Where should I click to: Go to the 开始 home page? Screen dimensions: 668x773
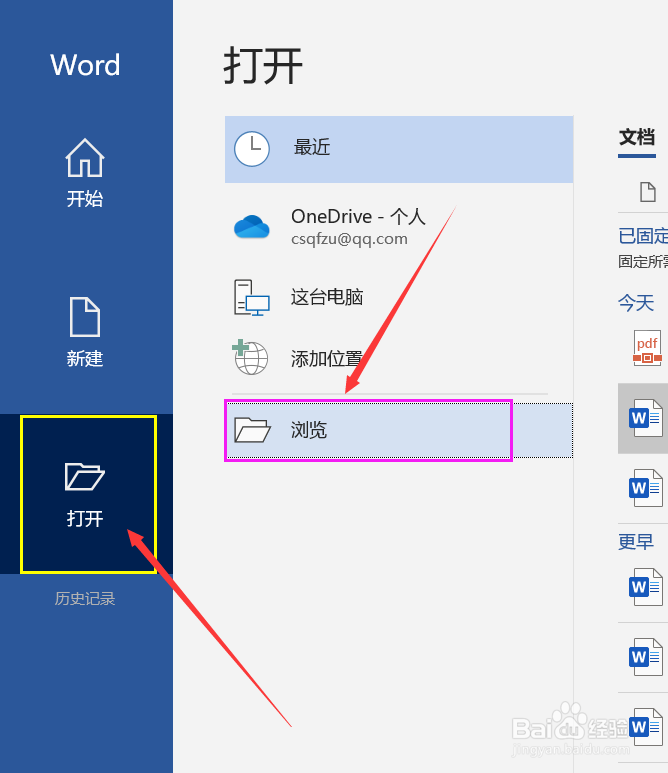(x=85, y=174)
